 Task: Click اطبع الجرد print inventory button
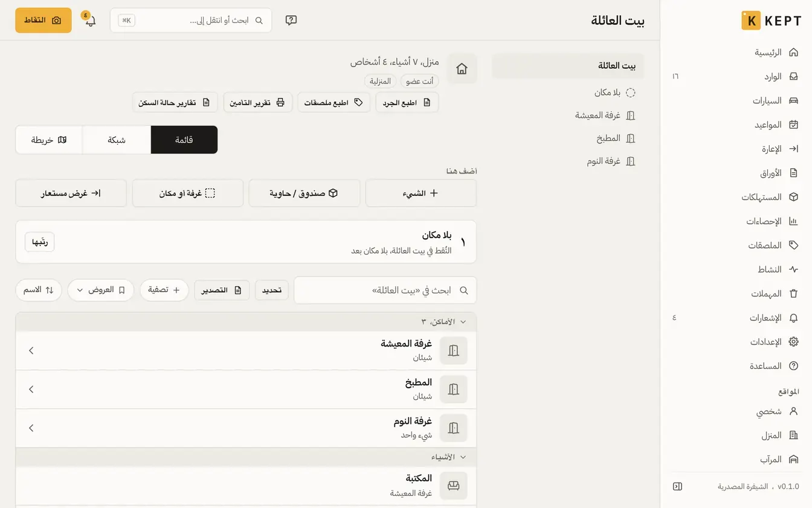407,102
